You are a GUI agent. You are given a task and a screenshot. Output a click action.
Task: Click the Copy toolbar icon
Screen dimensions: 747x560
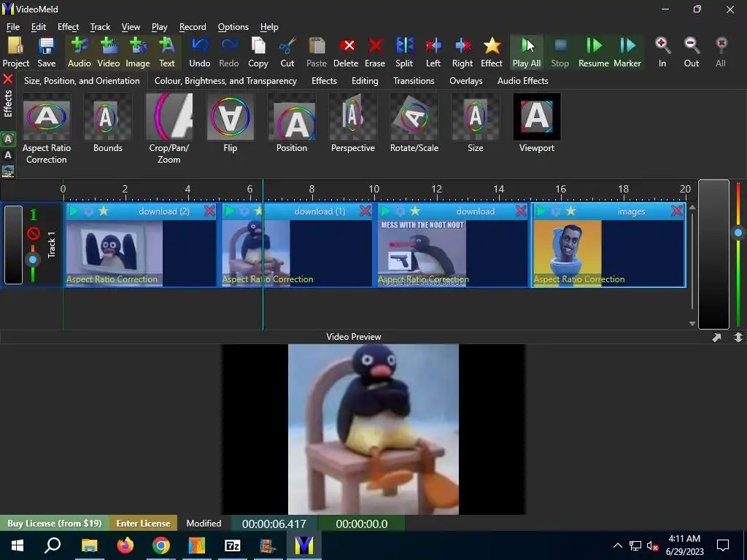click(258, 52)
